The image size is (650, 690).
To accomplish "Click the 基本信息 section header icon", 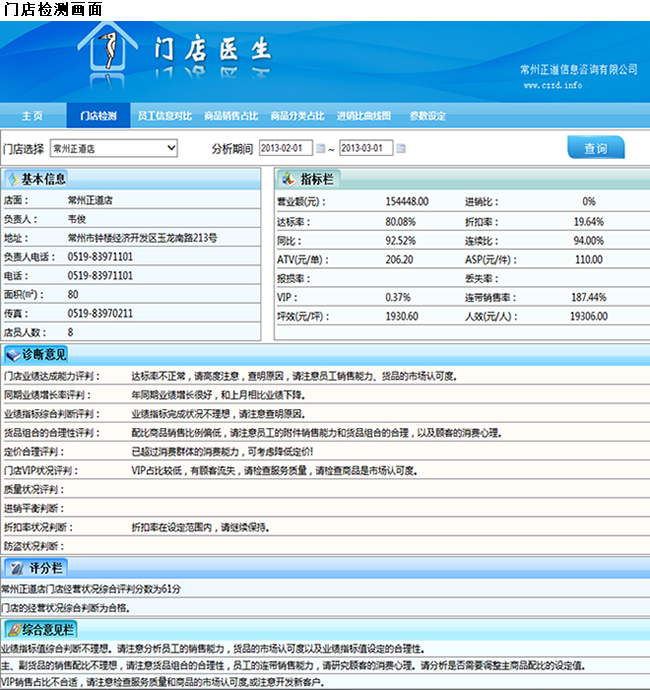I will pyautogui.click(x=12, y=179).
